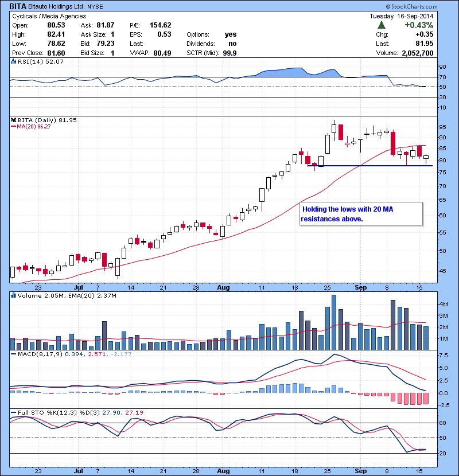This screenshot has width=459, height=476.
Task: Click the Open value 80.53
Action: coord(56,25)
